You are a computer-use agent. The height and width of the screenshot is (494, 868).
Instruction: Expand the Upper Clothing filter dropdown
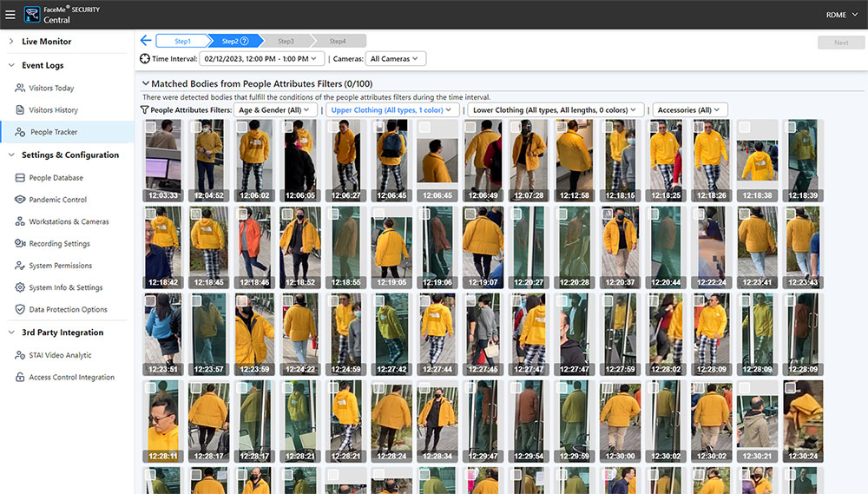392,110
